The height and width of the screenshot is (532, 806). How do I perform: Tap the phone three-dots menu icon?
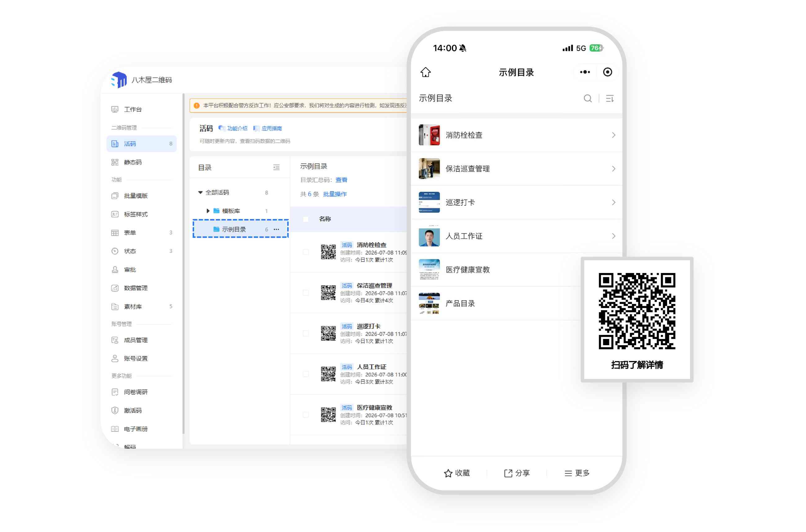coord(585,72)
